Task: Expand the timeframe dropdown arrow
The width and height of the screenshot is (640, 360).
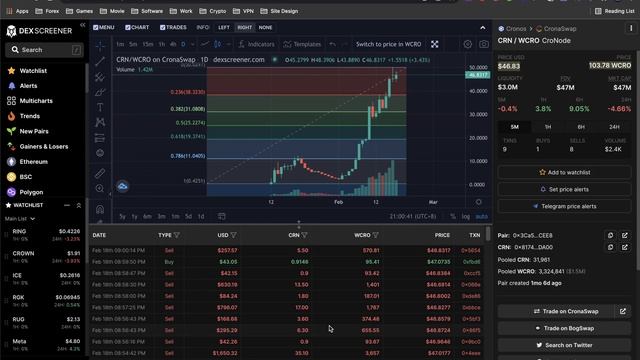Action: point(192,44)
